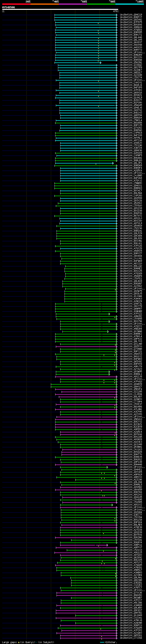Image resolution: width=146 pixels, height=644 pixels.
Task: Open hit UniRef100_C0P5C8
Action: pyautogui.click(x=131, y=133)
